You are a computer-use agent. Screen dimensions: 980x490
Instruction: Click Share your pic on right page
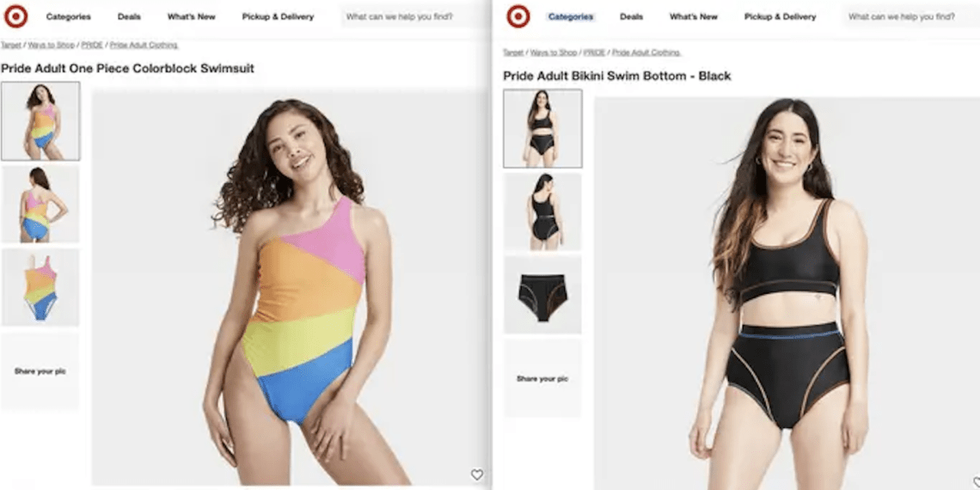542,379
